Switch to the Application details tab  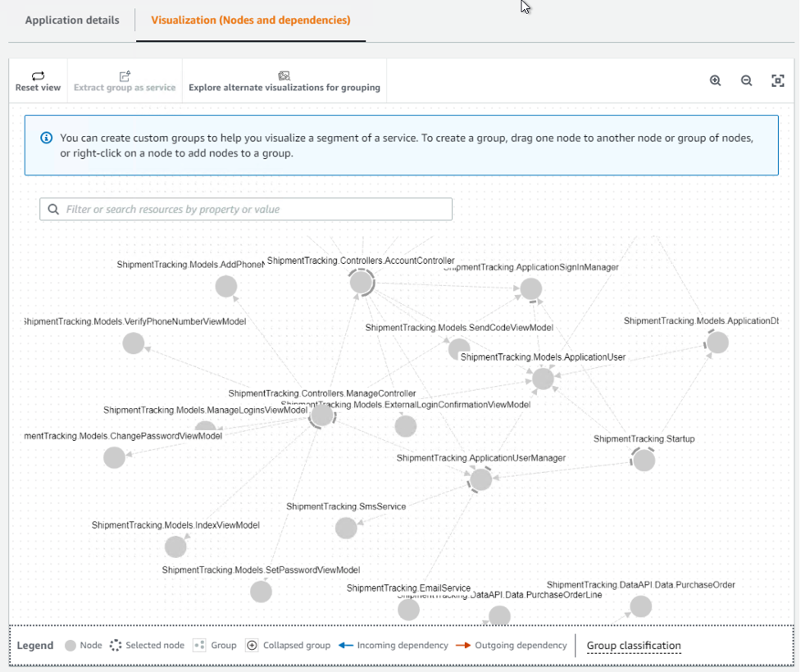pos(71,20)
